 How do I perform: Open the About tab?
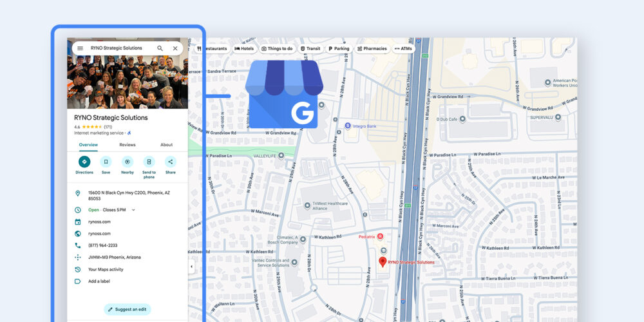tap(166, 145)
